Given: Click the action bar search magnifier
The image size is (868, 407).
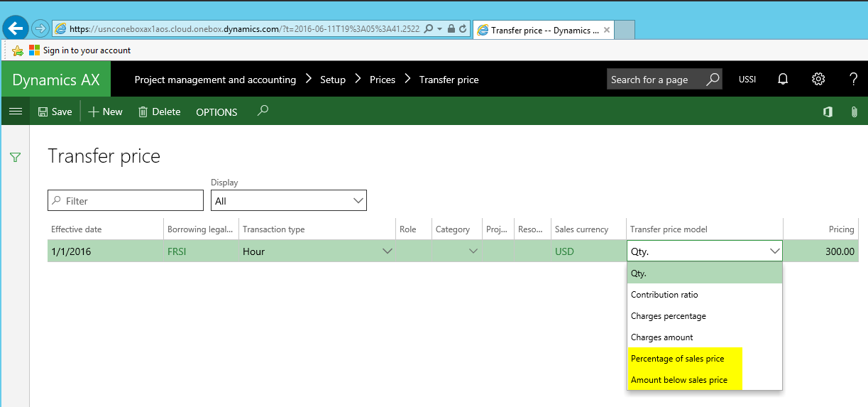Looking at the screenshot, I should [263, 111].
